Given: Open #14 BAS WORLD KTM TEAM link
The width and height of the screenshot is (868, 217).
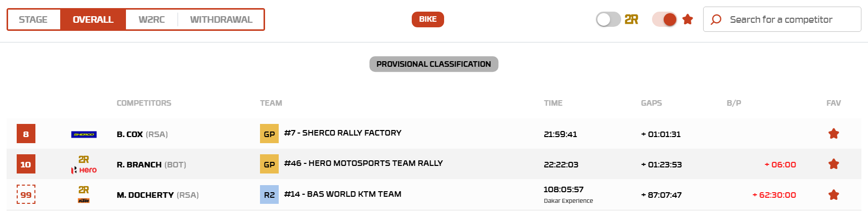Looking at the screenshot, I should point(342,194).
